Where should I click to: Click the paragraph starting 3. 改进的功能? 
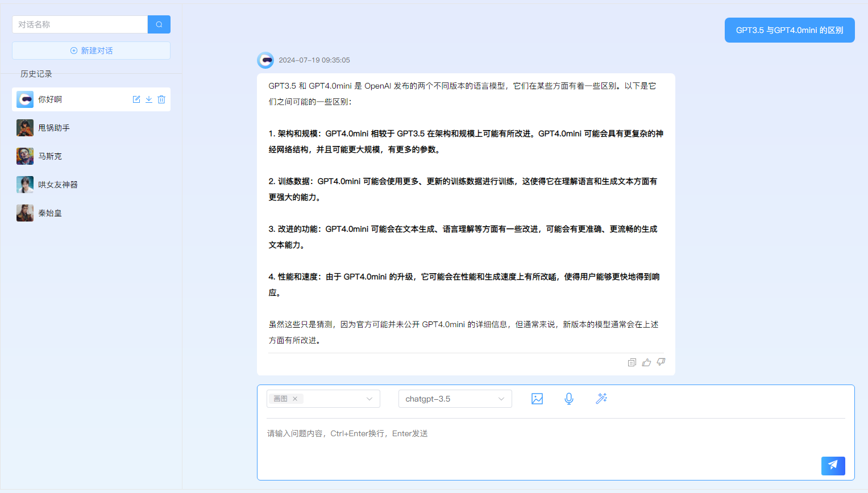pyautogui.click(x=463, y=237)
